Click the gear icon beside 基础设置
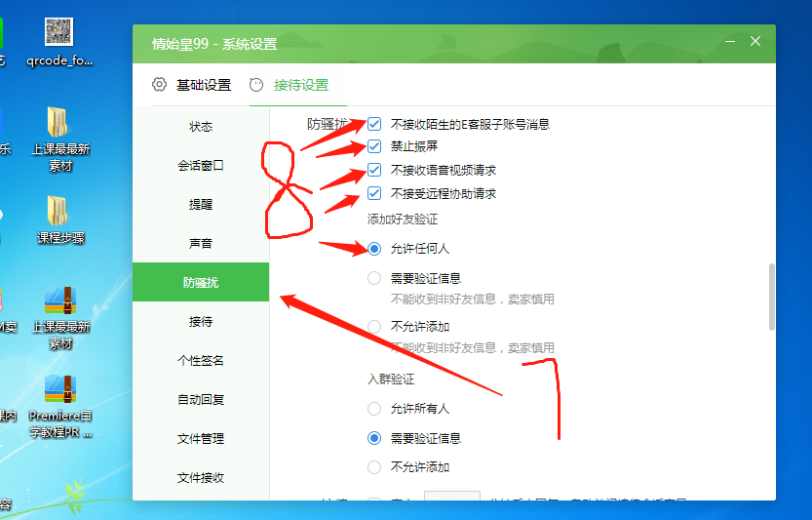This screenshot has width=812, height=520. 160,85
